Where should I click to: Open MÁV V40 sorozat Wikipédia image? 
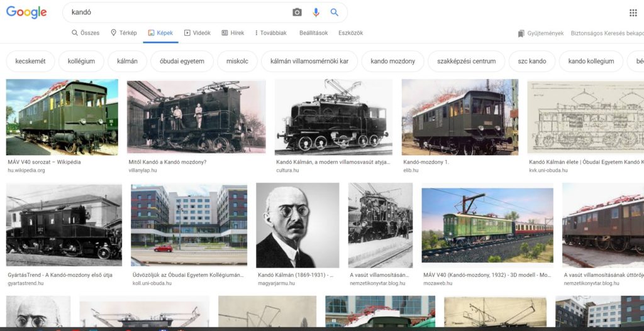tap(62, 117)
